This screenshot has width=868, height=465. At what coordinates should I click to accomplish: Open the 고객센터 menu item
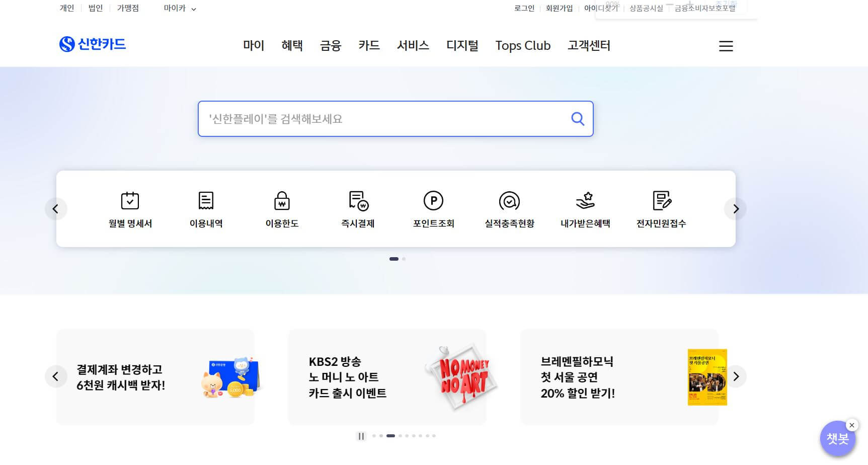(x=589, y=46)
